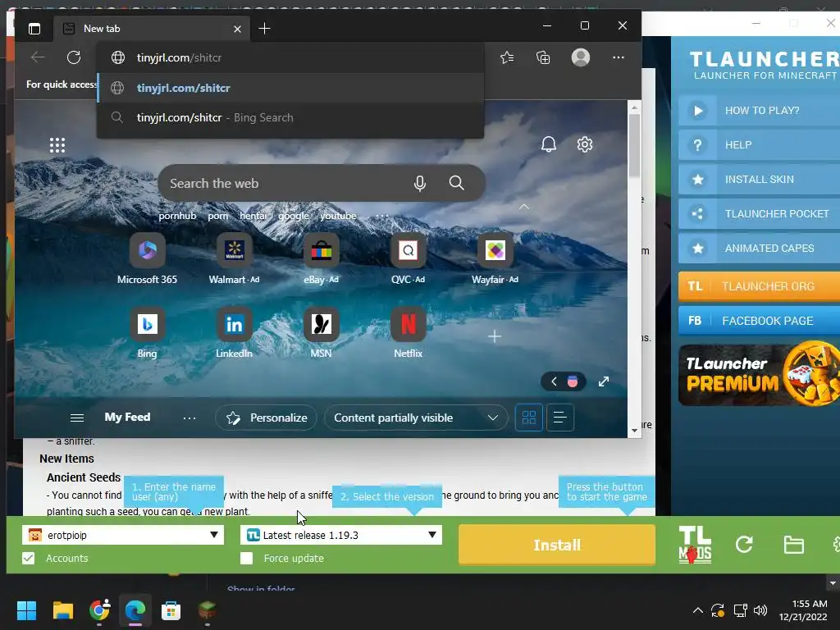The image size is (840, 630).
Task: Click the TLauncher Premium banner
Action: click(760, 374)
